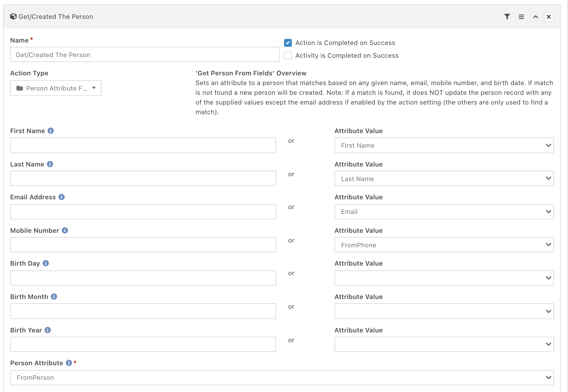
Task: Show Birth Year info tooltip icon
Action: (x=48, y=330)
